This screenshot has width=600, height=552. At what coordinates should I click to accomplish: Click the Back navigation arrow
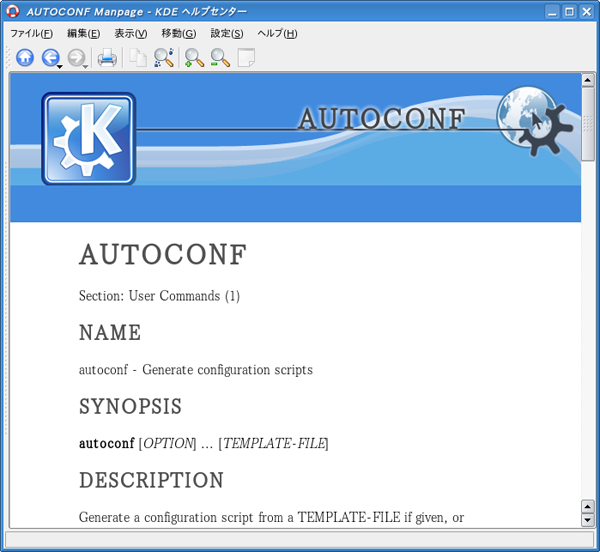tap(50, 58)
